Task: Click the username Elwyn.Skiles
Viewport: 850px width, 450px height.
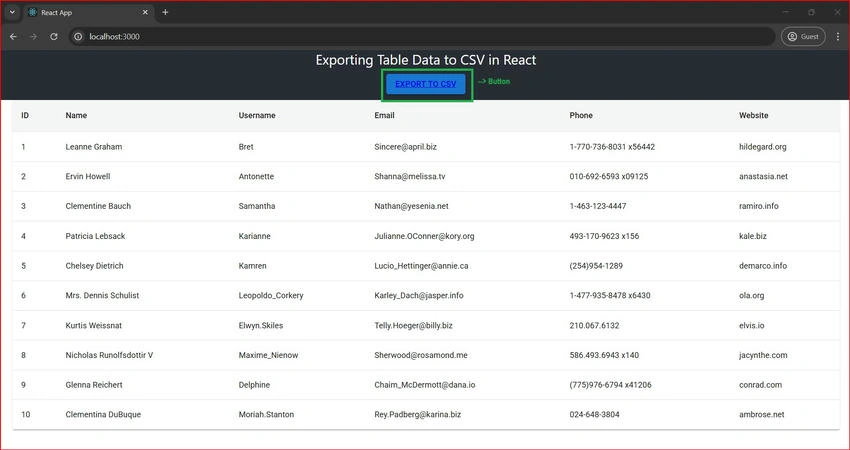Action: click(x=261, y=325)
